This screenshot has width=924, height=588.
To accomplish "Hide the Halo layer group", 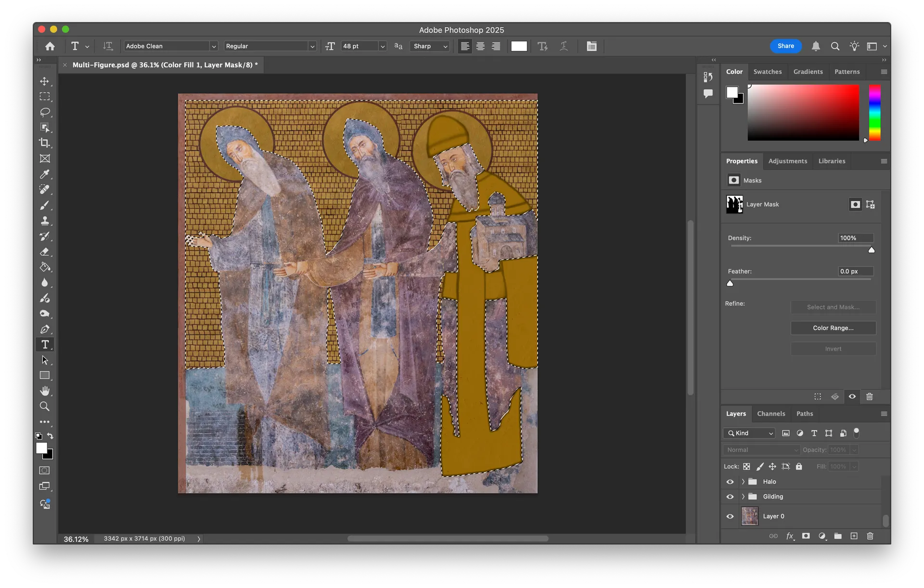I will [x=730, y=482].
